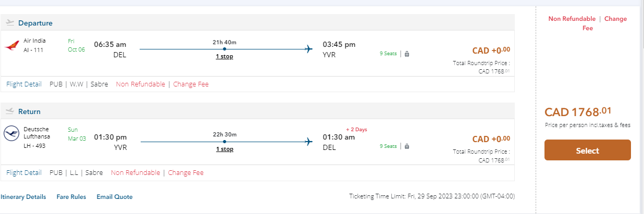Click the CAD 1768.01 per person price
The width and height of the screenshot is (644, 214).
coord(578,112)
